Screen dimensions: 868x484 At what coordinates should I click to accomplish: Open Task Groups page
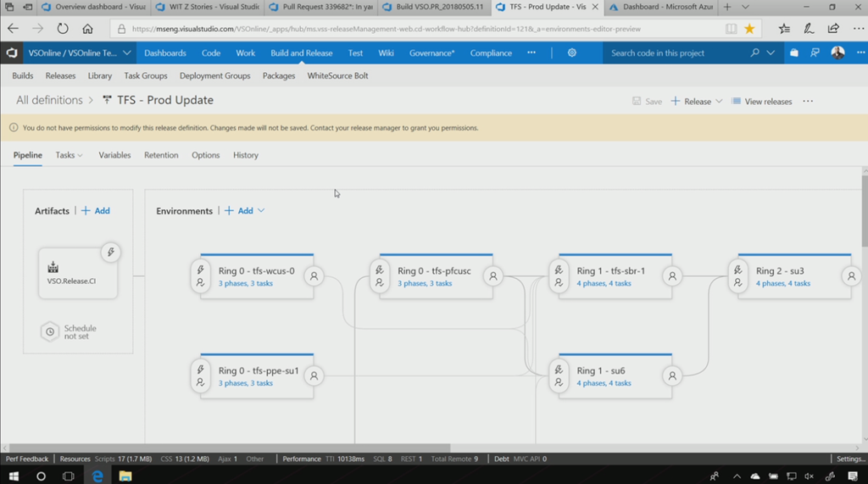pos(146,76)
